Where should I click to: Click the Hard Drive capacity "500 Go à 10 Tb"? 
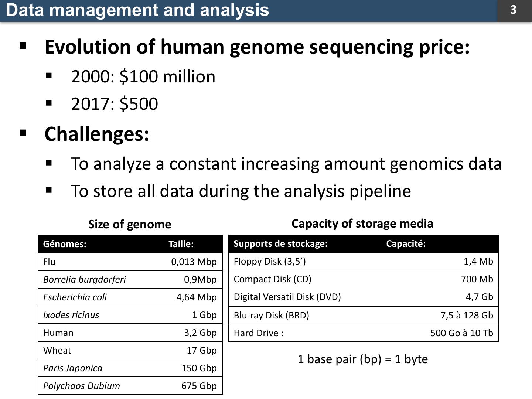coord(461,333)
